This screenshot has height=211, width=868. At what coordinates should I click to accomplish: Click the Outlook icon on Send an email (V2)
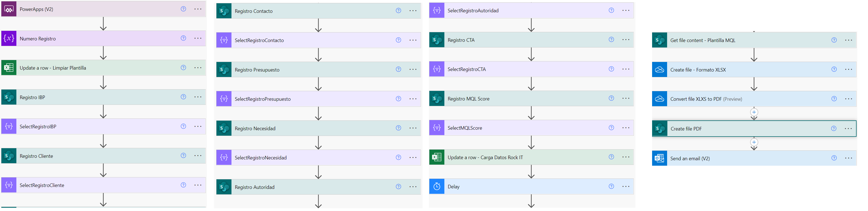coord(659,158)
